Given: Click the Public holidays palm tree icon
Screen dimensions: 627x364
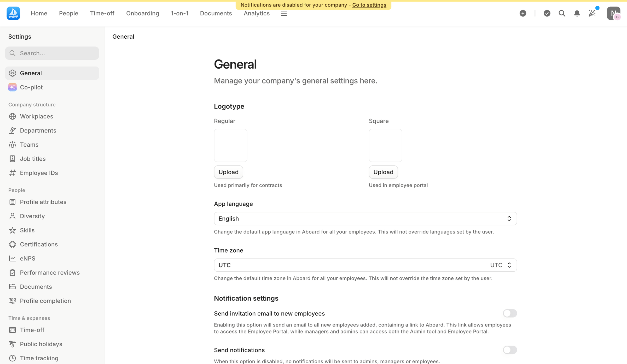Looking at the screenshot, I should (x=12, y=344).
